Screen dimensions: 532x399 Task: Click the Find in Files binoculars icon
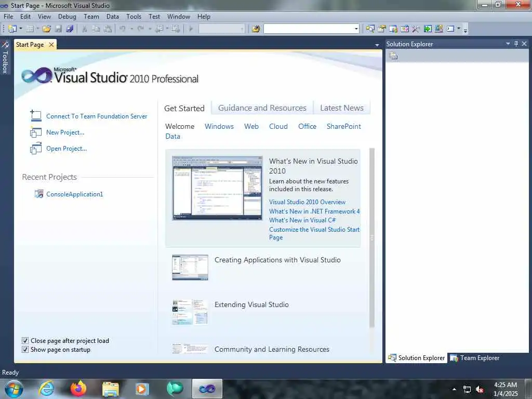pos(256,29)
